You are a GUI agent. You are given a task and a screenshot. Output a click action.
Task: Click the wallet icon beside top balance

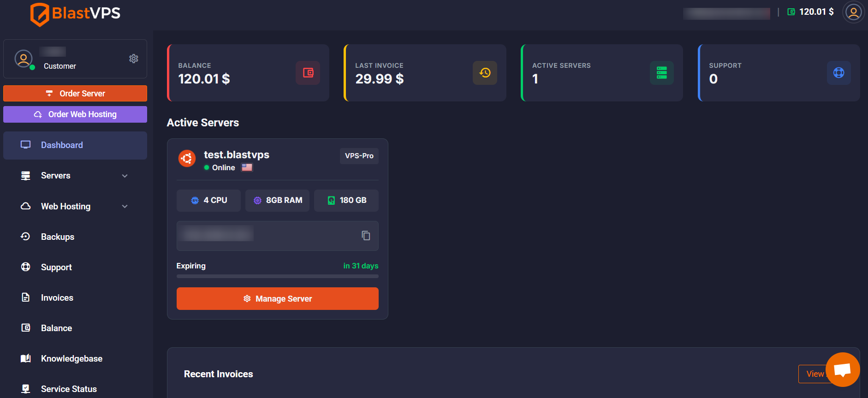tap(791, 12)
